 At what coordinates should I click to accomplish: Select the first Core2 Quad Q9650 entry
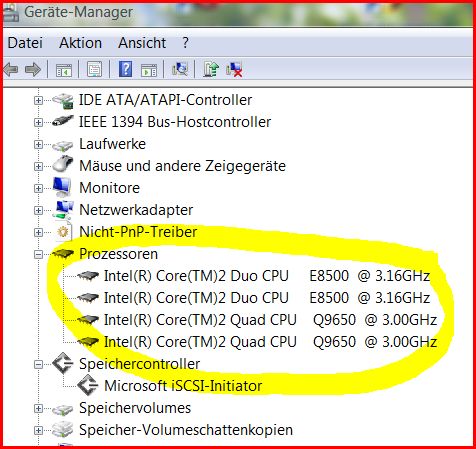pos(270,320)
